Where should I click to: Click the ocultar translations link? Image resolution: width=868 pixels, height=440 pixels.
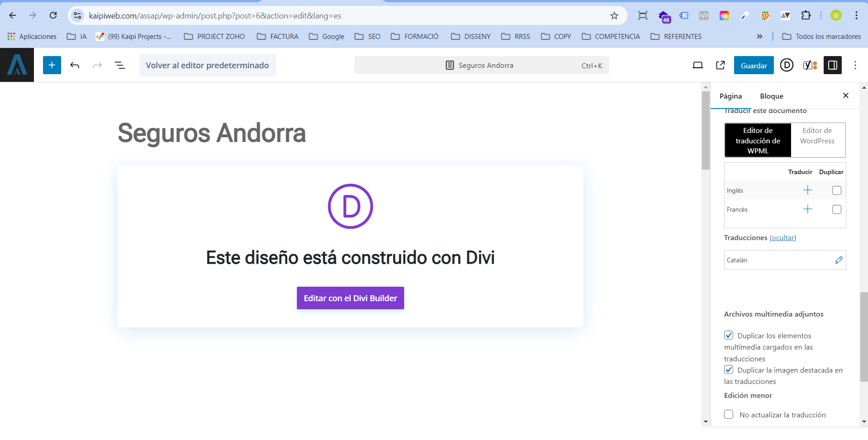783,237
